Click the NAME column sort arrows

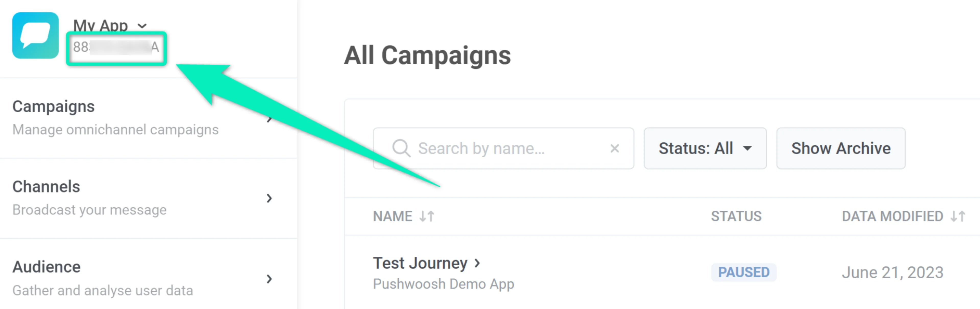426,216
